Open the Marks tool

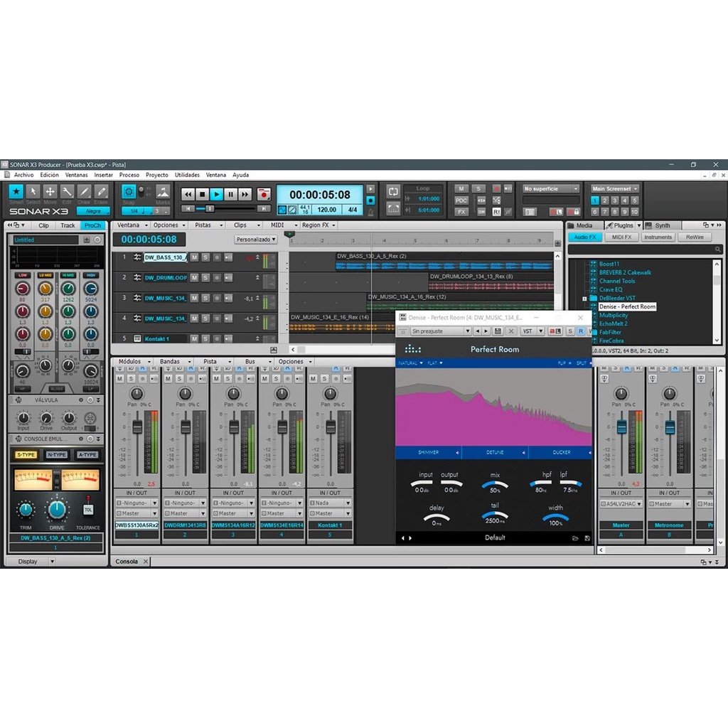[x=163, y=191]
